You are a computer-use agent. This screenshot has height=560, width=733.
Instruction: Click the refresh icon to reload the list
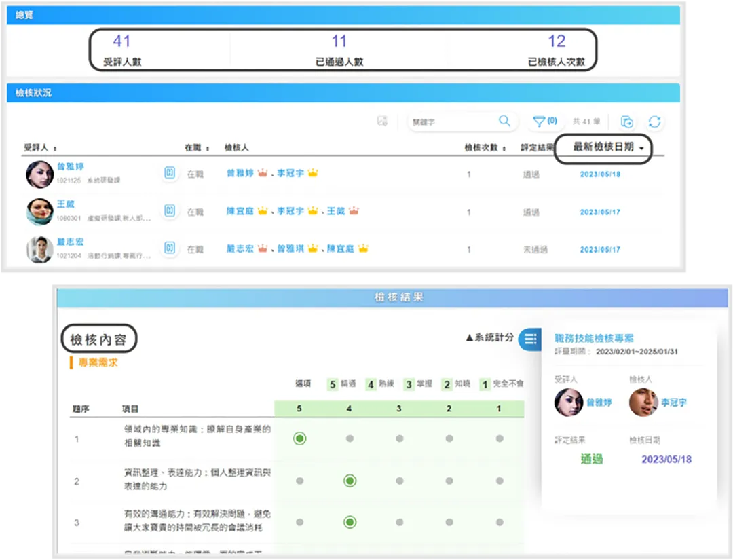coord(654,122)
